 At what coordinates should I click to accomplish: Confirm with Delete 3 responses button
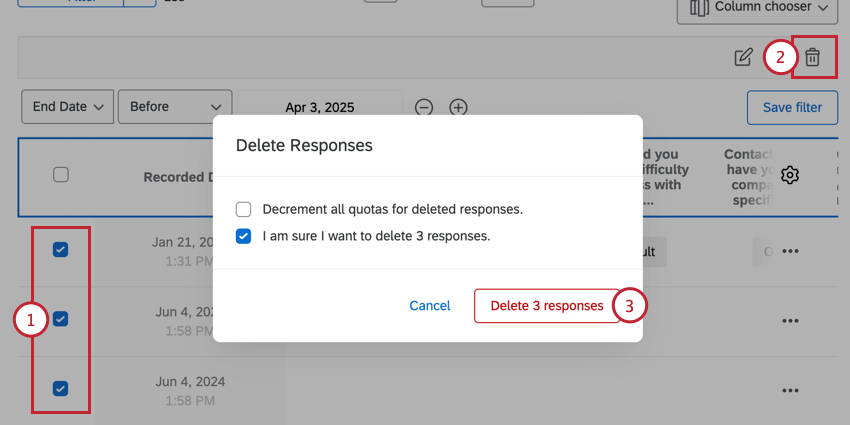pyautogui.click(x=546, y=306)
